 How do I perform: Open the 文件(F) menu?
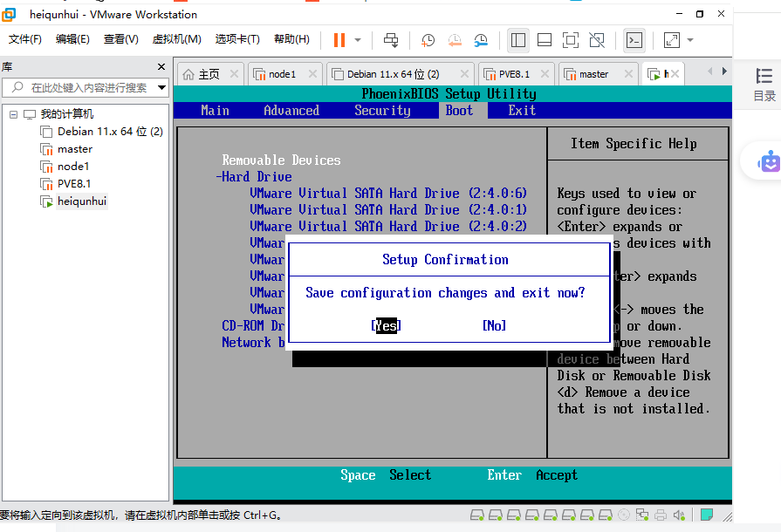25,39
